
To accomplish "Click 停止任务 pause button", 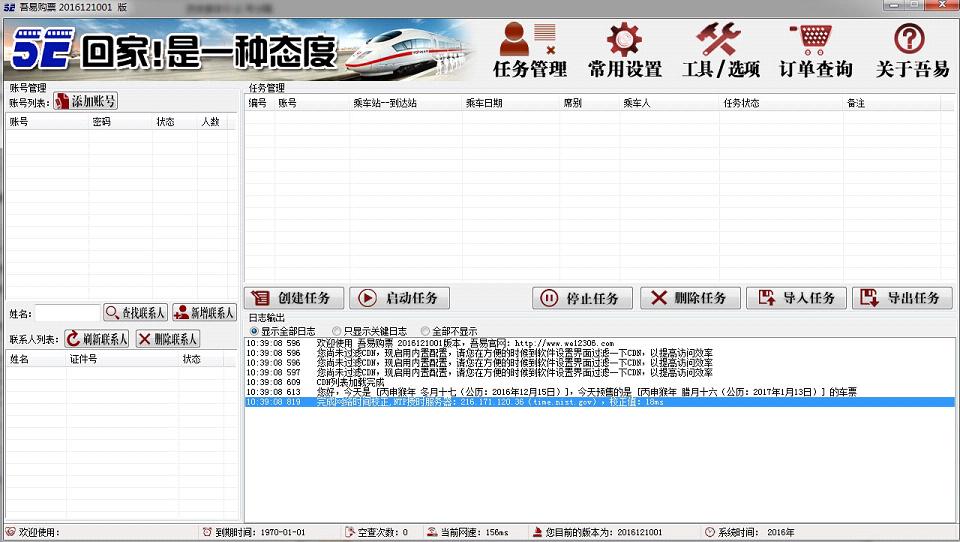I will tap(582, 298).
